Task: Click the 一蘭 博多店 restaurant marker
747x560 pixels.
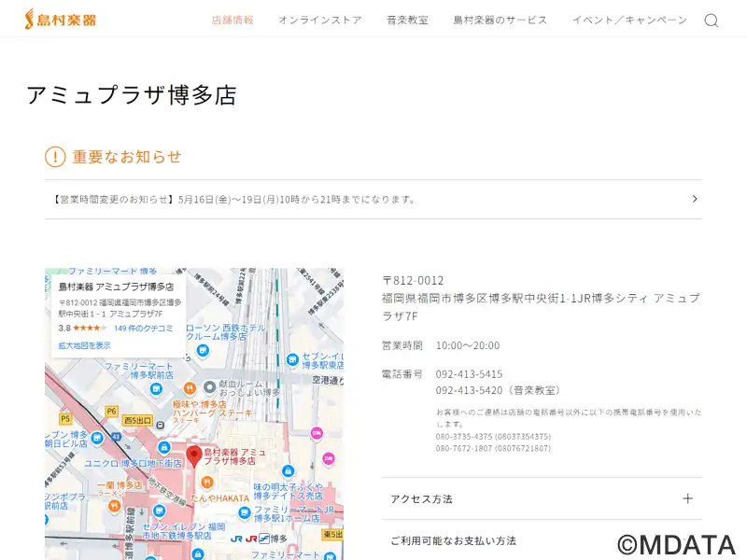Action: coord(114,506)
